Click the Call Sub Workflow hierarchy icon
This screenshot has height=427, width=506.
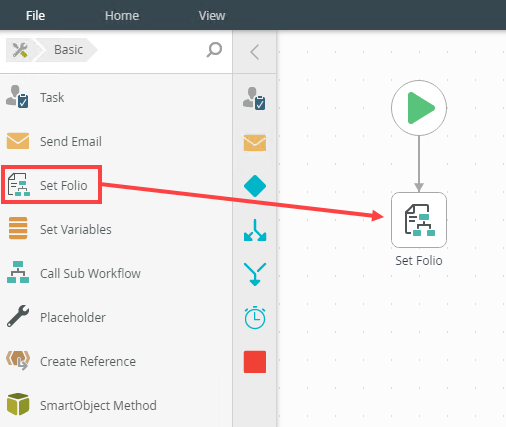tap(18, 272)
